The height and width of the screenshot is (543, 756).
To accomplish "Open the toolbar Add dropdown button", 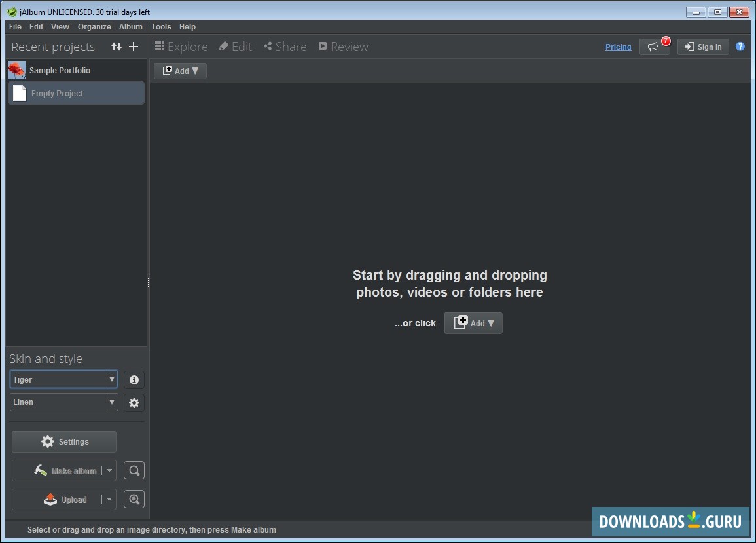I will pyautogui.click(x=180, y=71).
